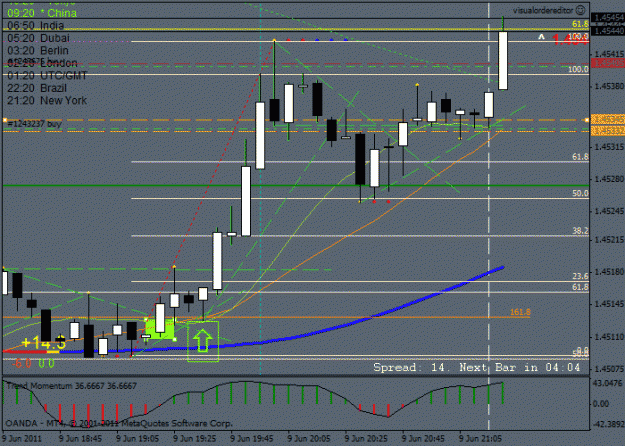
Task: Click the black 1.45454 price tag
Action: 608,18
